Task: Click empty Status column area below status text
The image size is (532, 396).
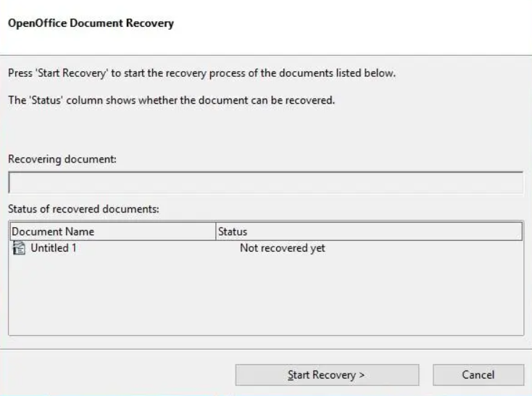Action: tap(326, 297)
